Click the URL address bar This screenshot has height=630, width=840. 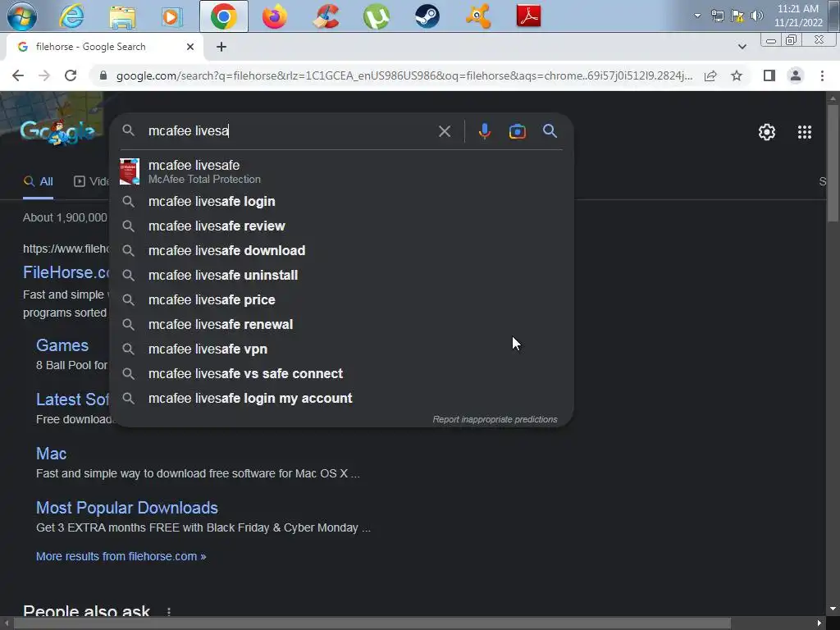[404, 75]
